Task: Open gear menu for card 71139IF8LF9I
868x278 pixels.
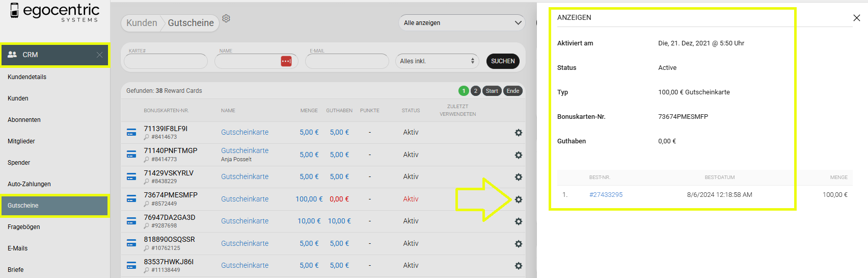Action: (518, 133)
